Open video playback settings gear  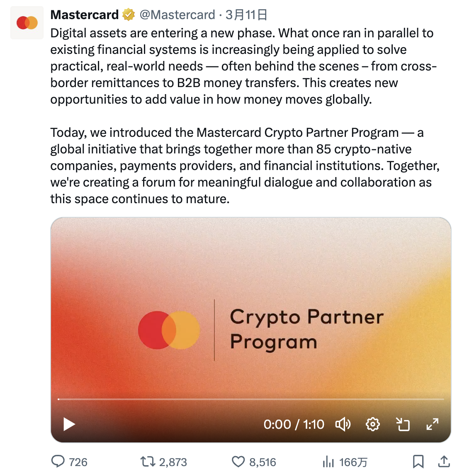[372, 424]
